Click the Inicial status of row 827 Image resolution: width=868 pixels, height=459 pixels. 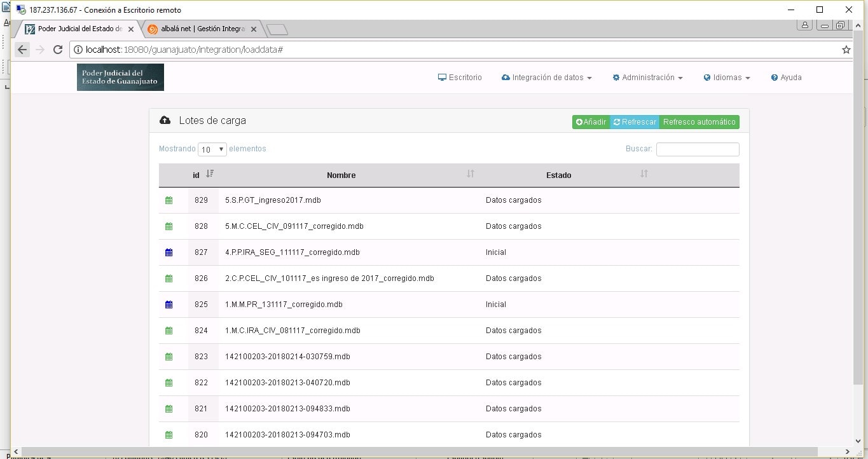(496, 252)
